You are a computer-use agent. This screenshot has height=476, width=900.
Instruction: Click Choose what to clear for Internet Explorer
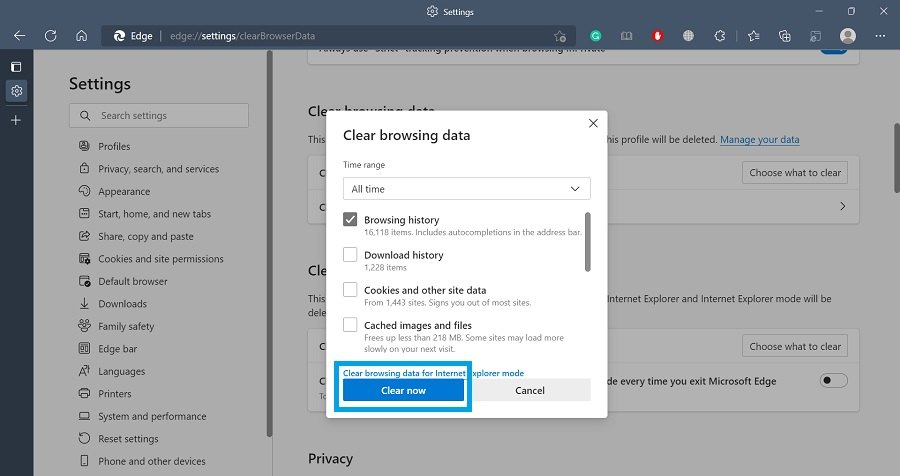click(x=795, y=346)
